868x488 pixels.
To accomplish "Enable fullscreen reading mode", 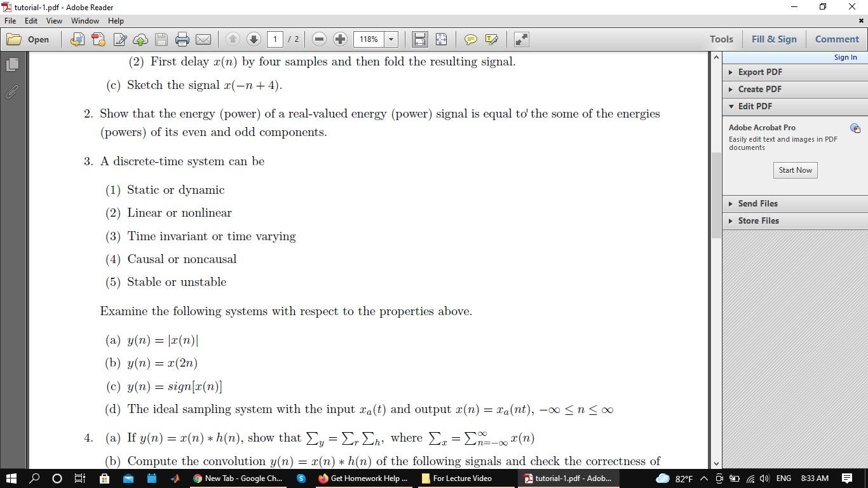I will coord(521,39).
